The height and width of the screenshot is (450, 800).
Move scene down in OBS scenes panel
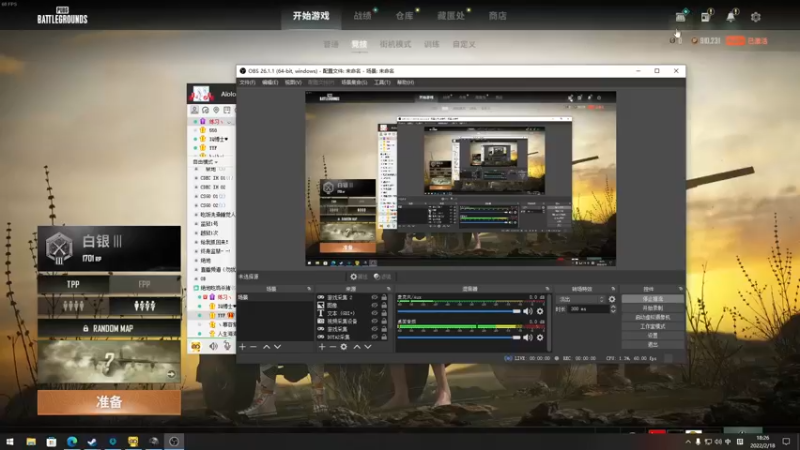[278, 347]
